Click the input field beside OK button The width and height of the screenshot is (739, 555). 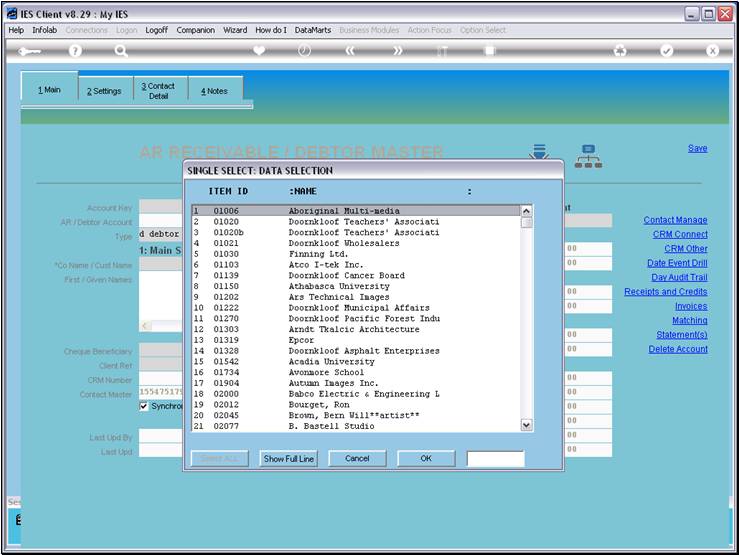pyautogui.click(x=495, y=458)
